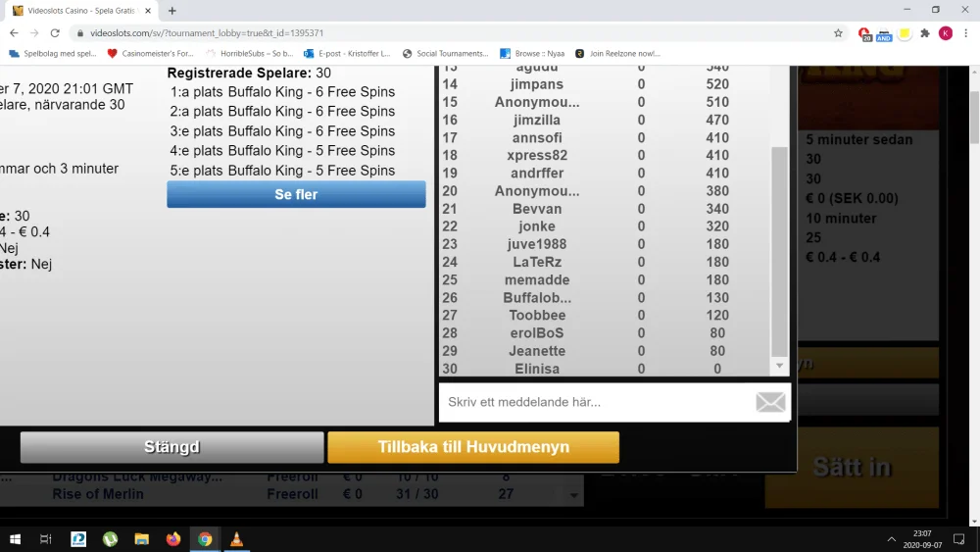The width and height of the screenshot is (980, 552).
Task: Go back in Chrome
Action: 14,33
